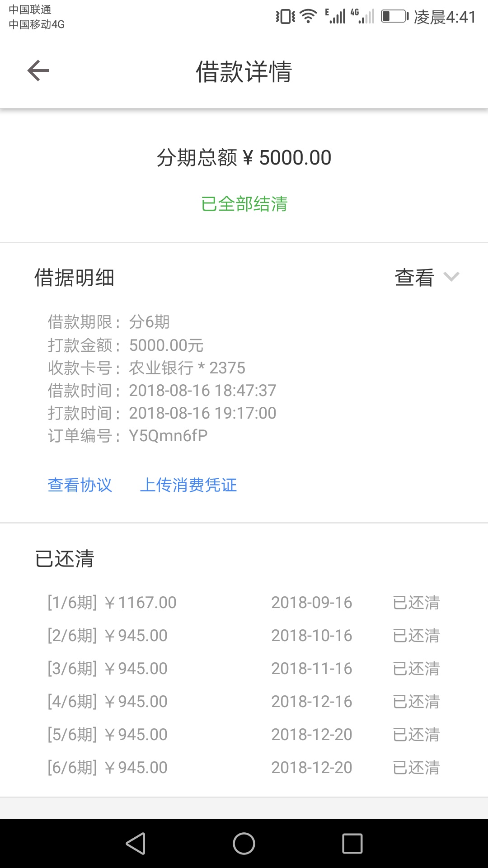
Task: Toggle the 查看 expander label
Action: pyautogui.click(x=414, y=278)
